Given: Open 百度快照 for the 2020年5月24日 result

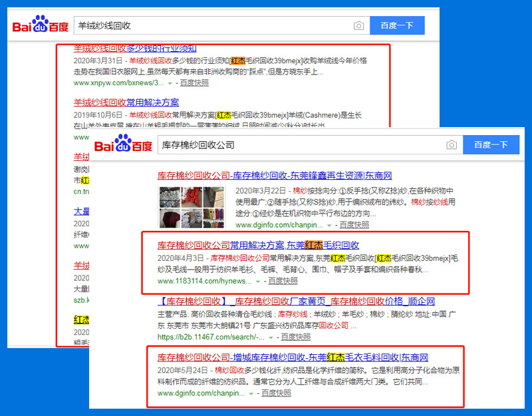Looking at the screenshot, I should [x=276, y=393].
